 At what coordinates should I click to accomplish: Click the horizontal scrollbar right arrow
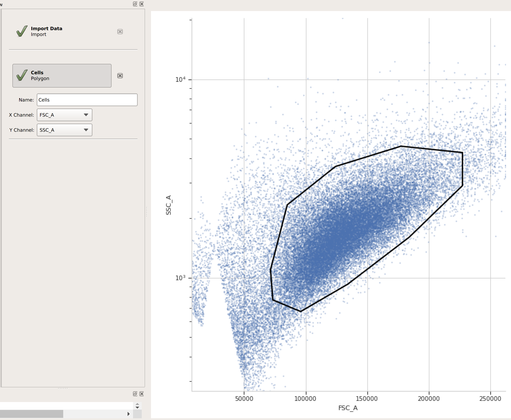(x=128, y=414)
